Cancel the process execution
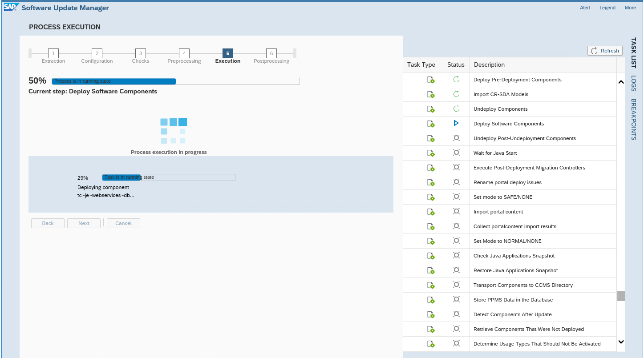Image resolution: width=644 pixels, height=358 pixels. (x=123, y=223)
